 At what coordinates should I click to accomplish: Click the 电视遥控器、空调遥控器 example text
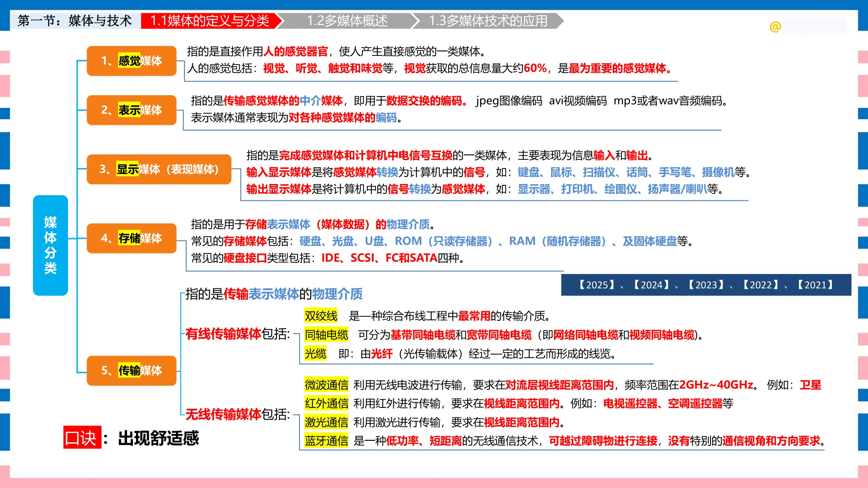tap(663, 403)
